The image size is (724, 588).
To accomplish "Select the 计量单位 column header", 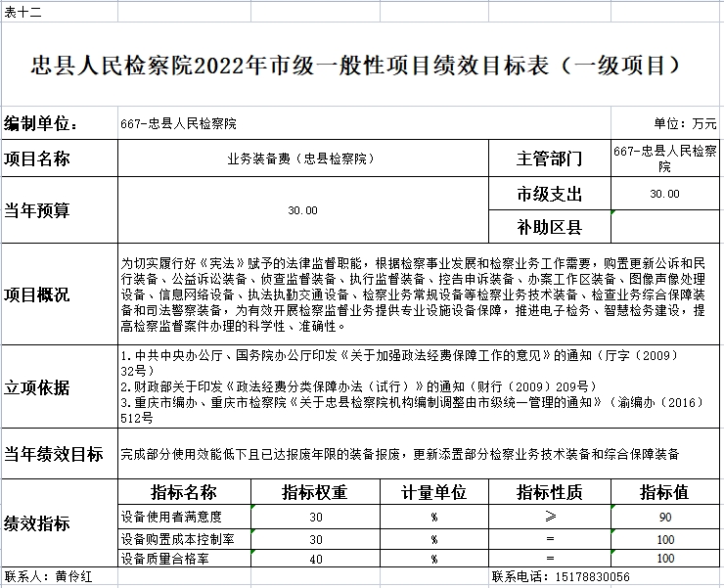I will [433, 491].
